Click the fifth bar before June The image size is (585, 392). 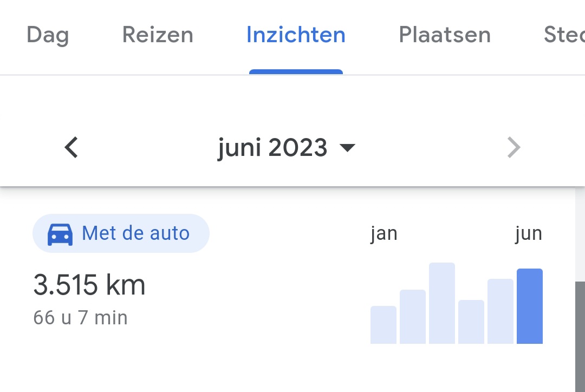(500, 311)
